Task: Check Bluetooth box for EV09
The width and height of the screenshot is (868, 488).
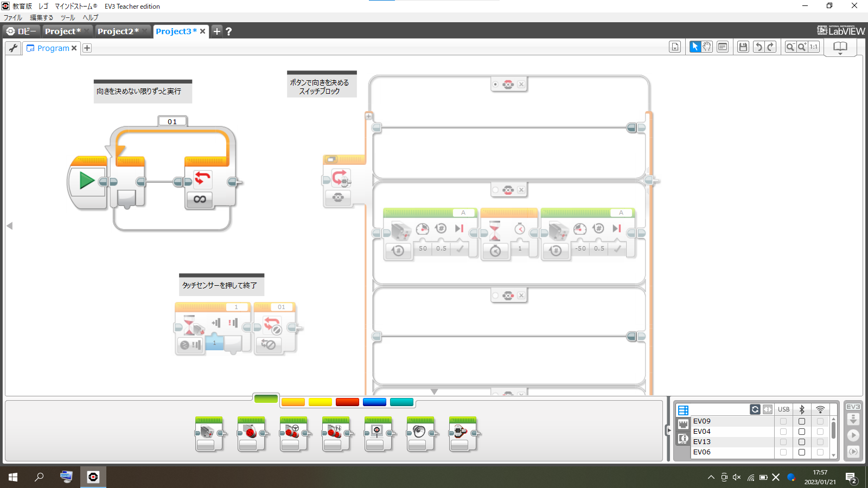Action: click(802, 421)
